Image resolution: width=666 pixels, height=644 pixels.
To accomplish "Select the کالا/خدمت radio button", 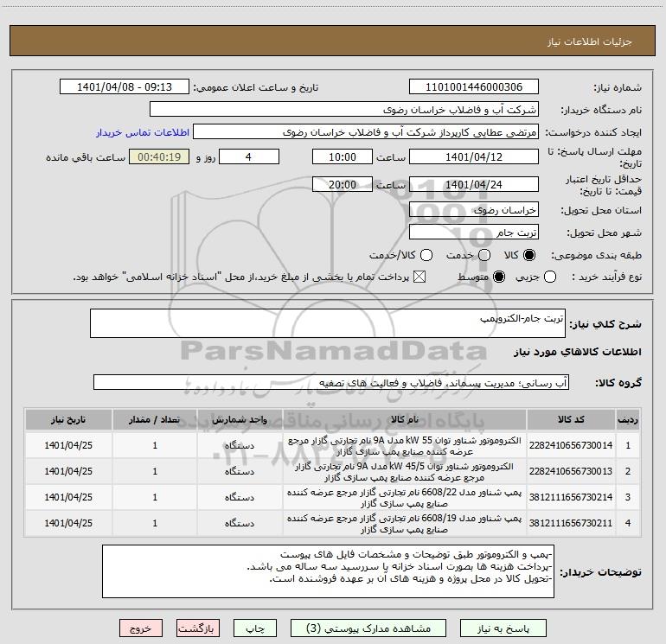I will click(x=426, y=255).
